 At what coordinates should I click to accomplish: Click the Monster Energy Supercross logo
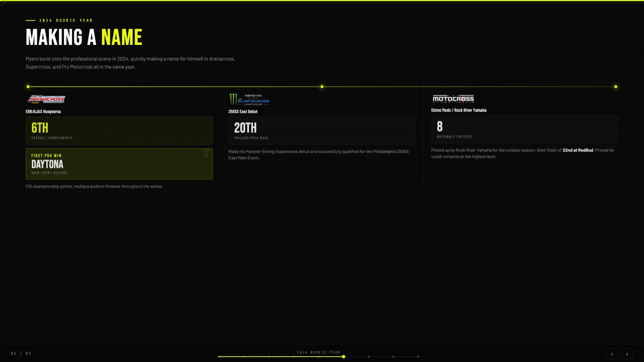coord(249,100)
